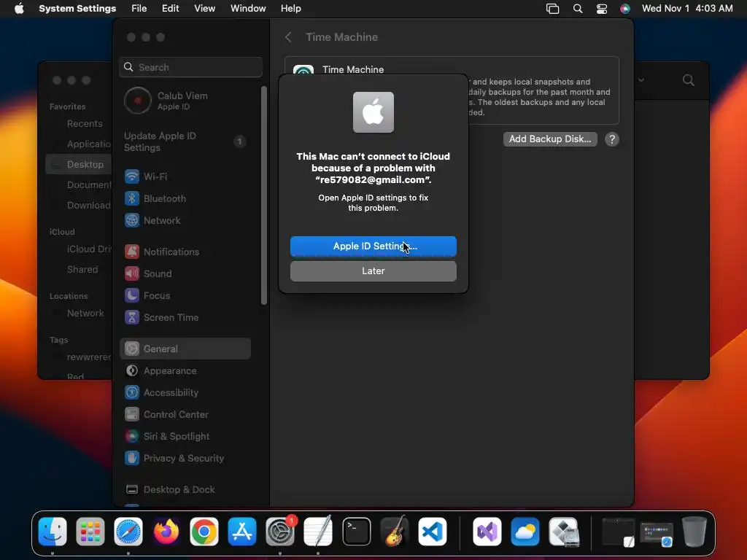Open Launchpad from the Dock
747x560 pixels.
90,532
